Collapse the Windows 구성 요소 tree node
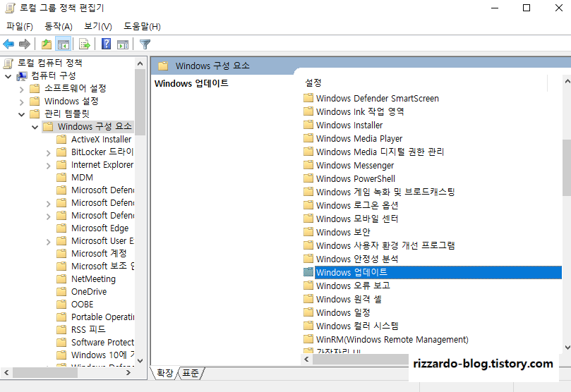 [35, 128]
